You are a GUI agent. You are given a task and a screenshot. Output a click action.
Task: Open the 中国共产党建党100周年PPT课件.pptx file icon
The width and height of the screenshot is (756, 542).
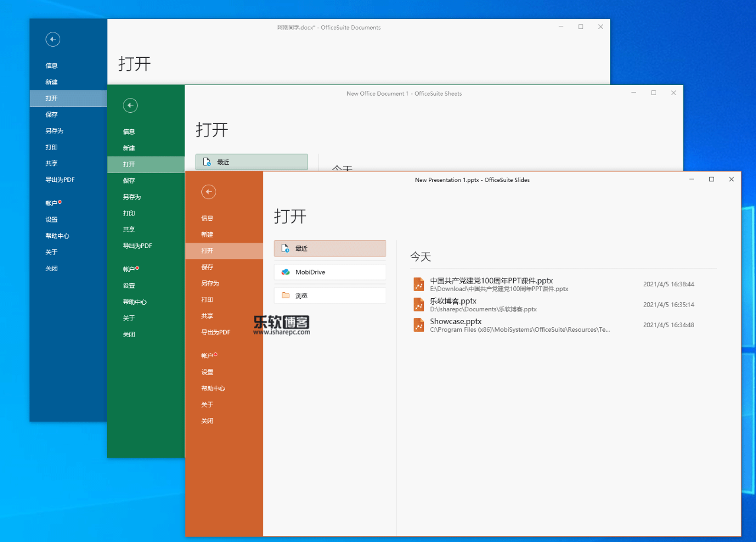(x=419, y=285)
